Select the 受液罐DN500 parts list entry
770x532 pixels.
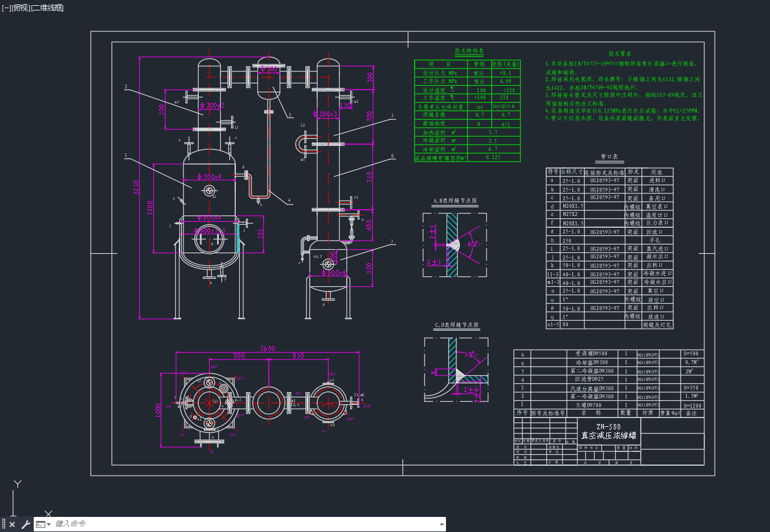click(591, 354)
